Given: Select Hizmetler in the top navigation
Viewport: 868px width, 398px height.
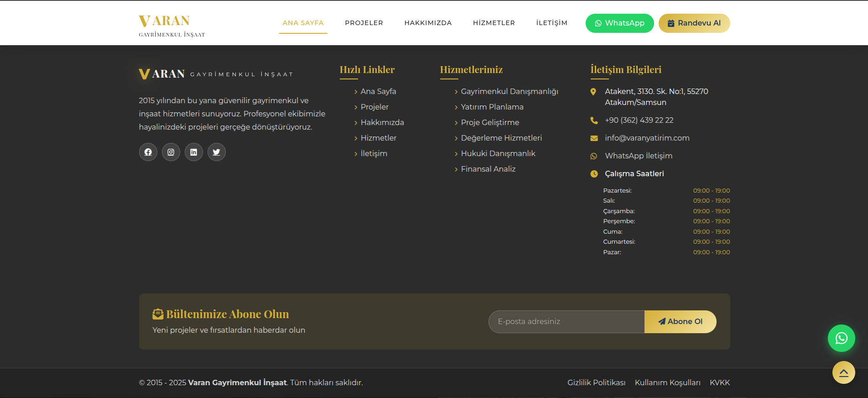Looking at the screenshot, I should tap(494, 23).
